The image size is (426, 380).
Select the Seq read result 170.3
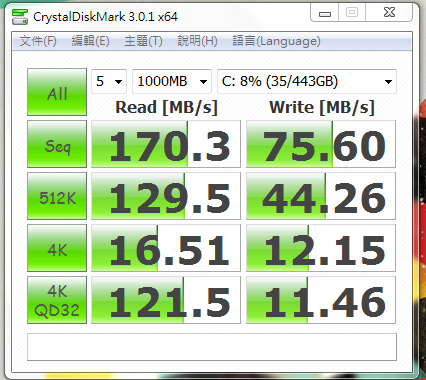click(166, 144)
